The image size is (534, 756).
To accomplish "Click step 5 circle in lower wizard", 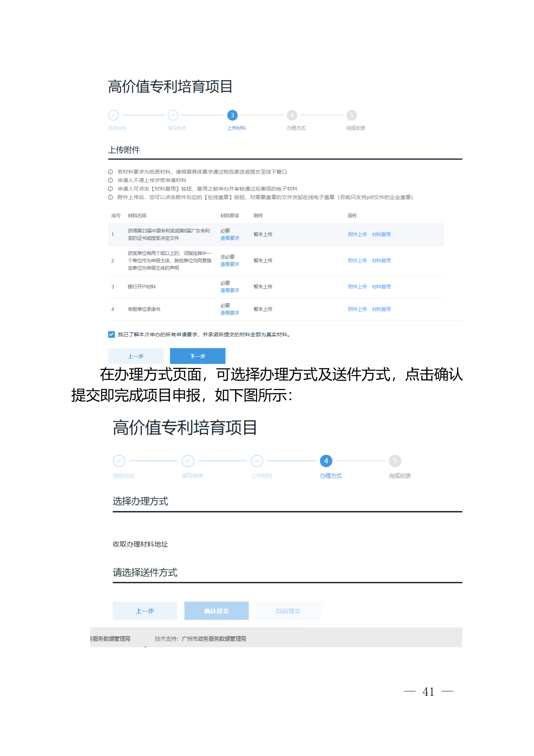I will pyautogui.click(x=395, y=461).
